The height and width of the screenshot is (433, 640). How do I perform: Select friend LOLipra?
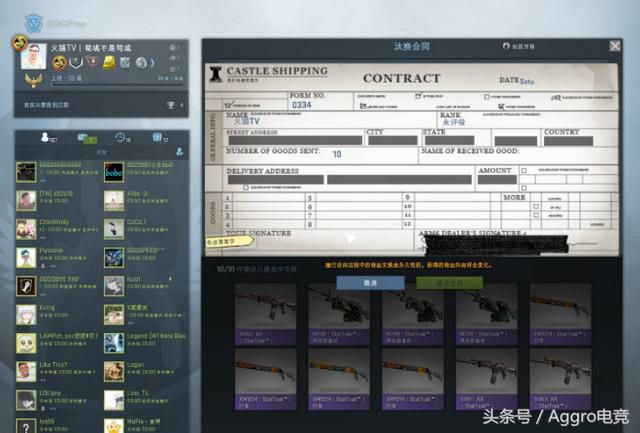click(58, 400)
